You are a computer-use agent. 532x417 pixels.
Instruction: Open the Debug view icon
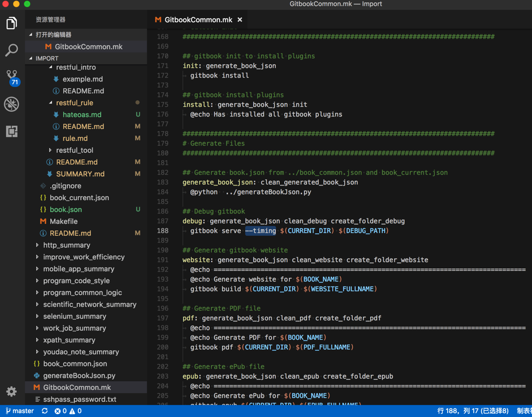11,104
